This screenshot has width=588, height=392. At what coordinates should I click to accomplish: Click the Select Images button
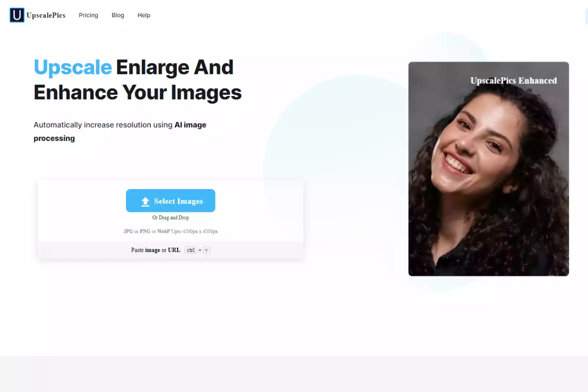point(171,200)
